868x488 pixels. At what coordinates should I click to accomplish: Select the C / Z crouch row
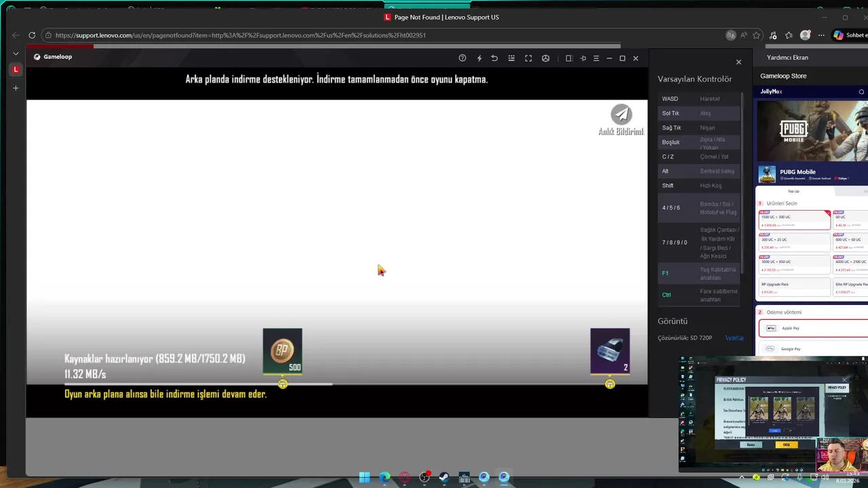pyautogui.click(x=698, y=157)
